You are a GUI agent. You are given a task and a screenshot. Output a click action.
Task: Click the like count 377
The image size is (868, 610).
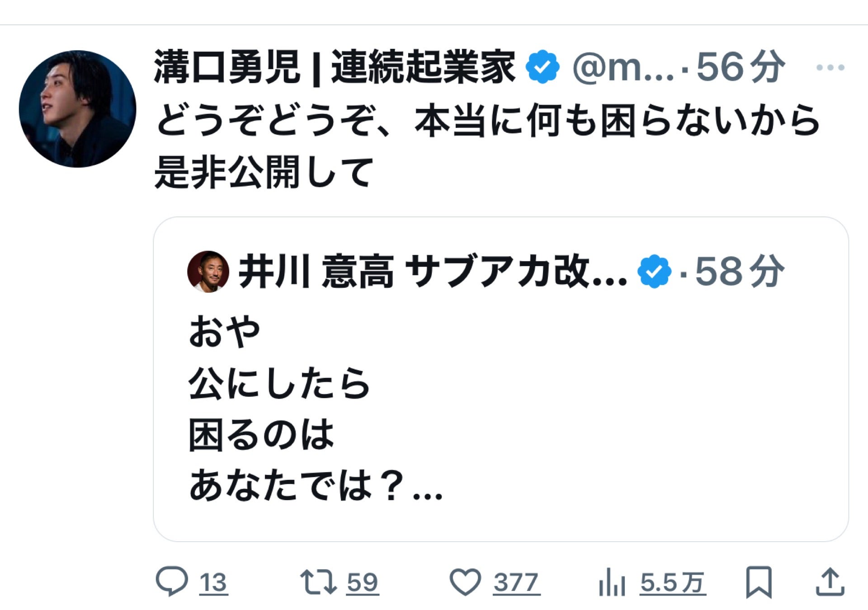516,582
